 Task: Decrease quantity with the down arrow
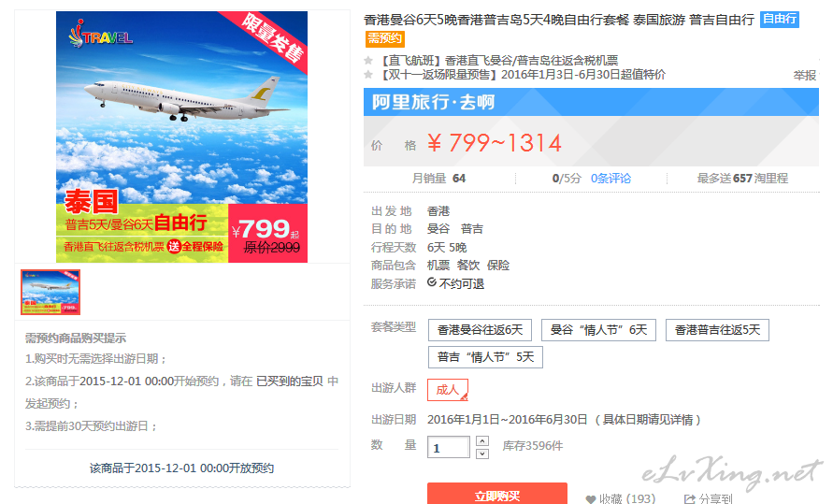[x=482, y=454]
